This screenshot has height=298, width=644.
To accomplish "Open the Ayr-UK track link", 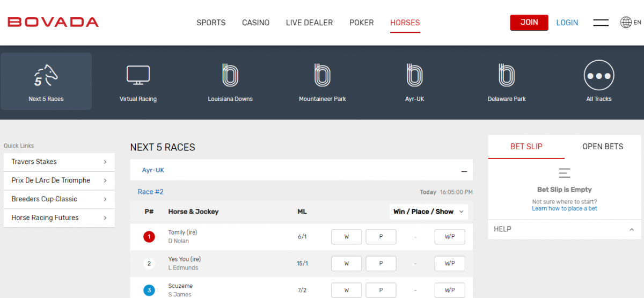I will [x=153, y=170].
